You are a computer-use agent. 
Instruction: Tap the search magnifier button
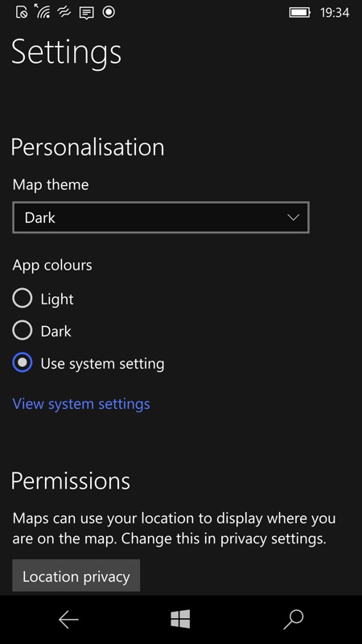pos(293,620)
